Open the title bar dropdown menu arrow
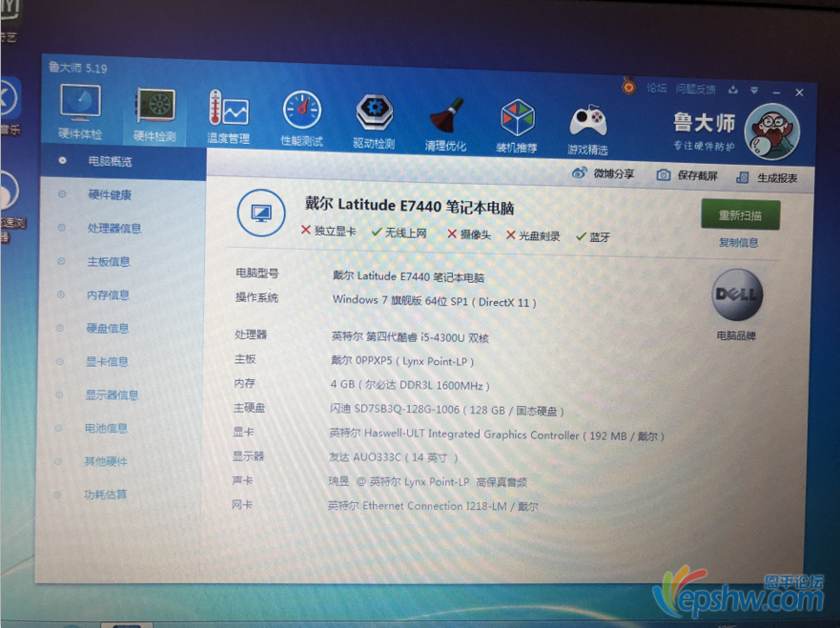The width and height of the screenshot is (840, 628). point(754,91)
